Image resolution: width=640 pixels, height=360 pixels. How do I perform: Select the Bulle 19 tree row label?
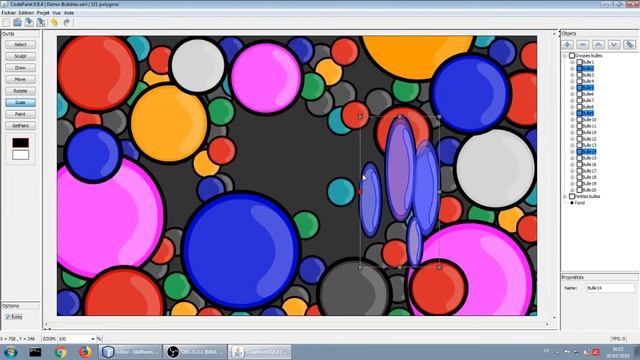pyautogui.click(x=589, y=184)
